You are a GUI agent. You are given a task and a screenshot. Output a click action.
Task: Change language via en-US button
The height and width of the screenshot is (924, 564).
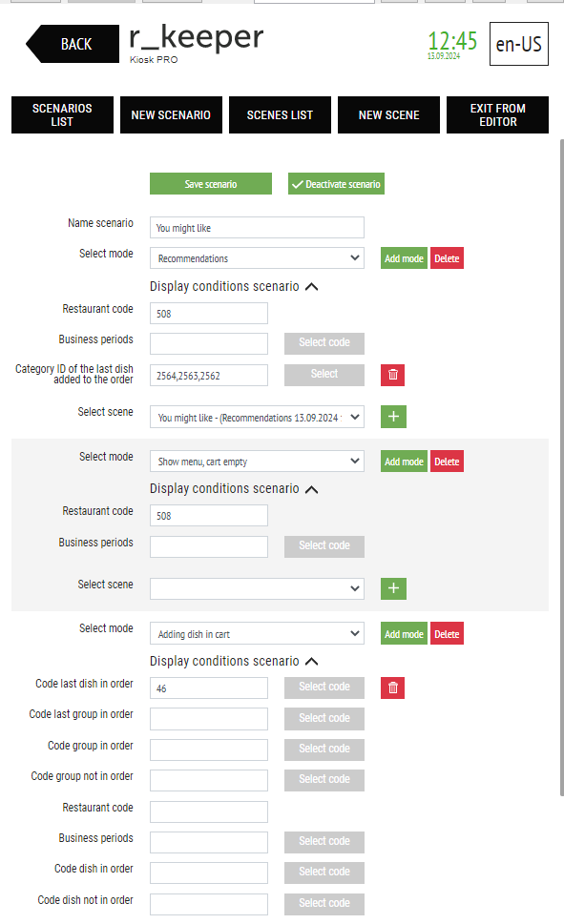click(518, 44)
